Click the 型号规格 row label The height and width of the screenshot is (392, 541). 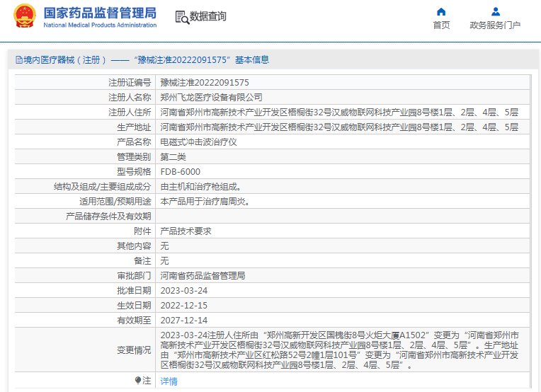click(134, 171)
